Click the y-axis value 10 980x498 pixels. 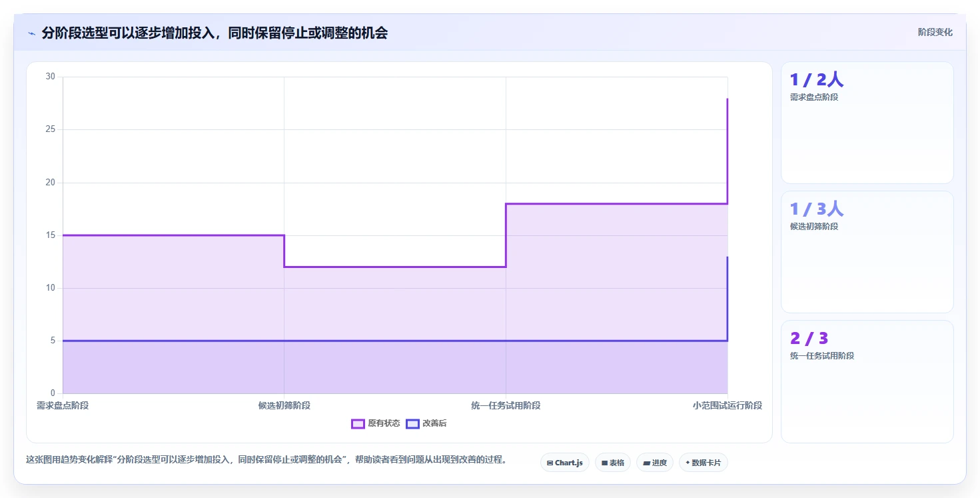[x=51, y=288]
